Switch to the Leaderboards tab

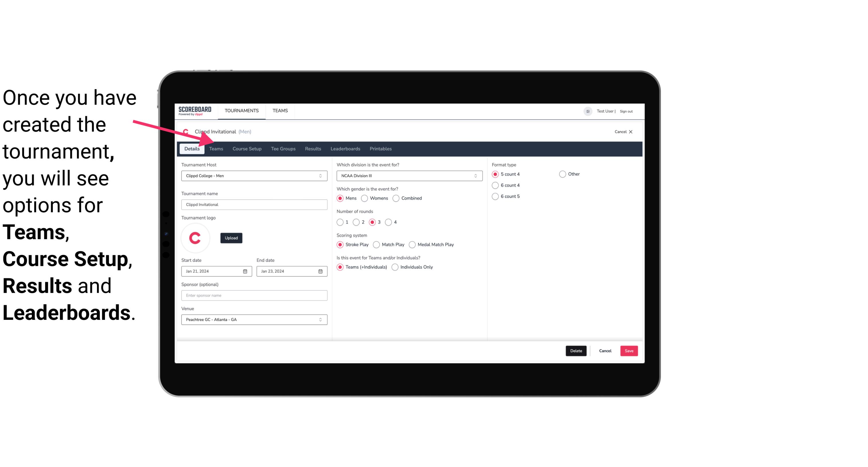pyautogui.click(x=345, y=148)
